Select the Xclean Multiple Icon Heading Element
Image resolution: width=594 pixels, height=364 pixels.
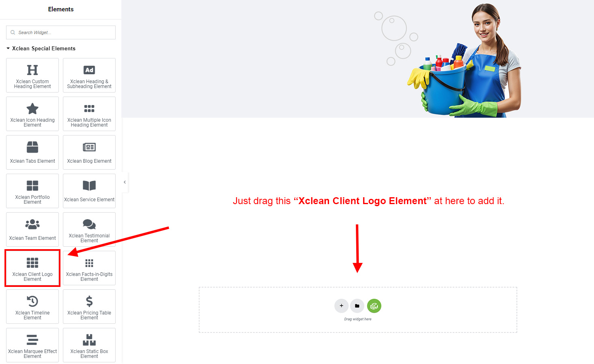pos(89,114)
